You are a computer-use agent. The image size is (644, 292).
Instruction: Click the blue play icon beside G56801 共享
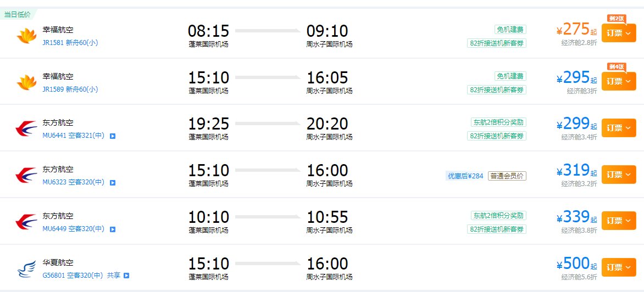126,276
